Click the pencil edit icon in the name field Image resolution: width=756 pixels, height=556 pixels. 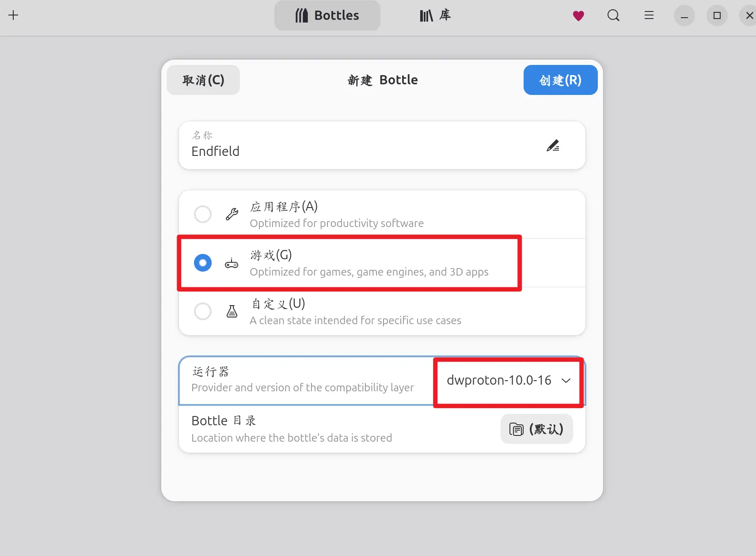pos(553,146)
